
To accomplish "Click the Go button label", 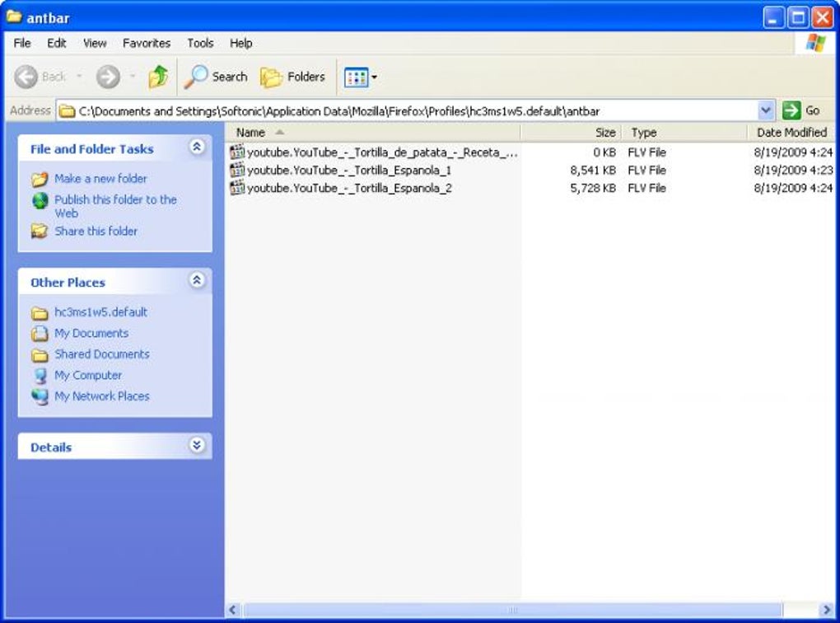I will point(812,110).
